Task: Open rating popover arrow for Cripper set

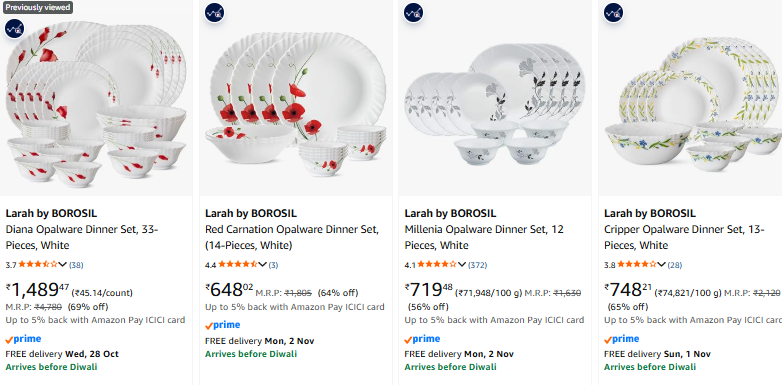Action: 661,265
